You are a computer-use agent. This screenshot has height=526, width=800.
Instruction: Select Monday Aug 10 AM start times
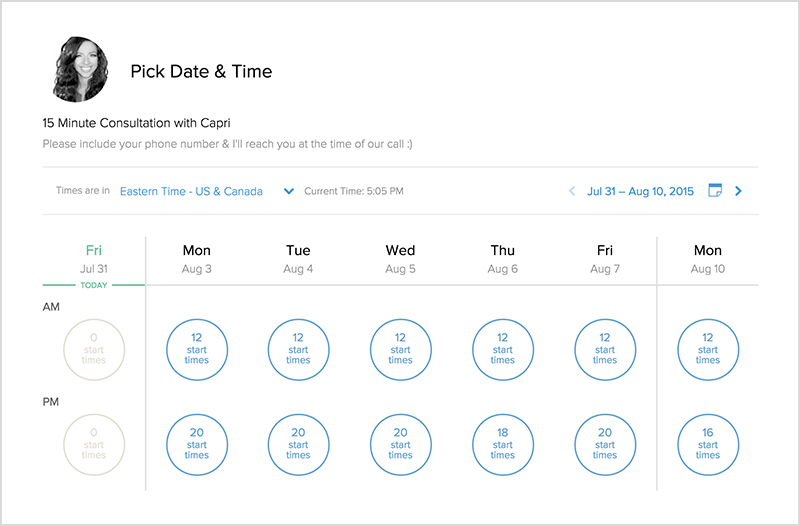tap(708, 349)
